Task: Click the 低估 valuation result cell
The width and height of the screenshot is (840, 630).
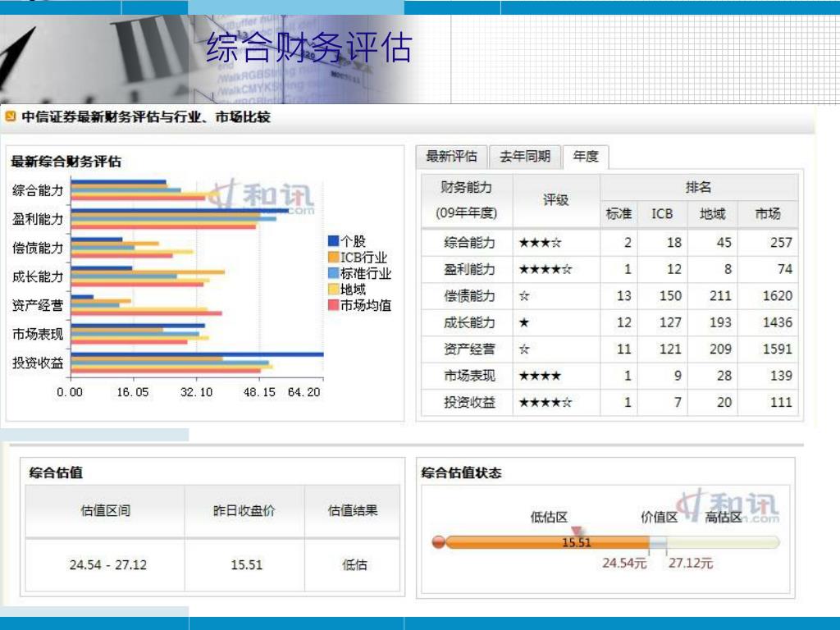Action: point(354,564)
